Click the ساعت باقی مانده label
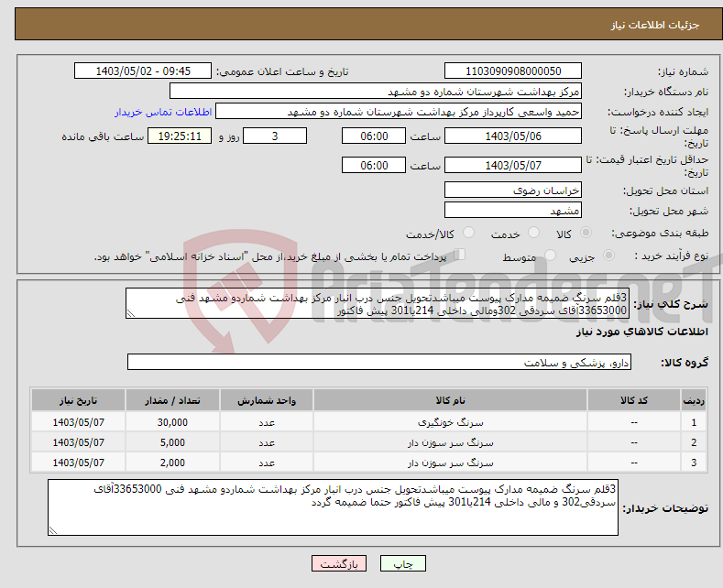Screen dimensions: 723x588 (x=103, y=136)
